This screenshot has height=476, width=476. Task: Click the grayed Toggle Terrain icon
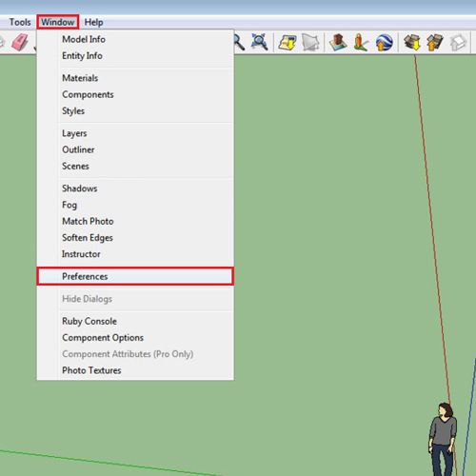310,43
